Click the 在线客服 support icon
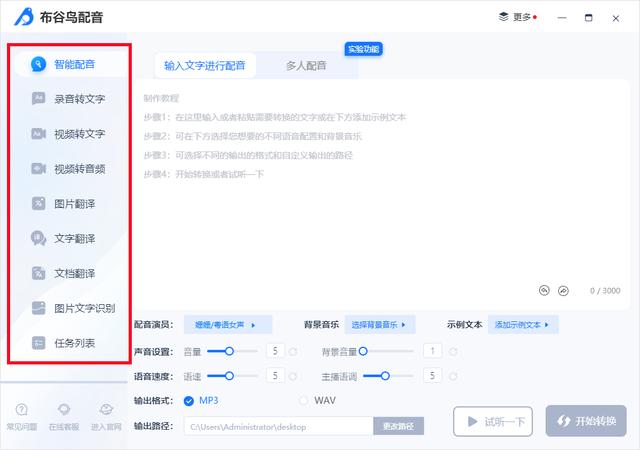 [x=64, y=416]
